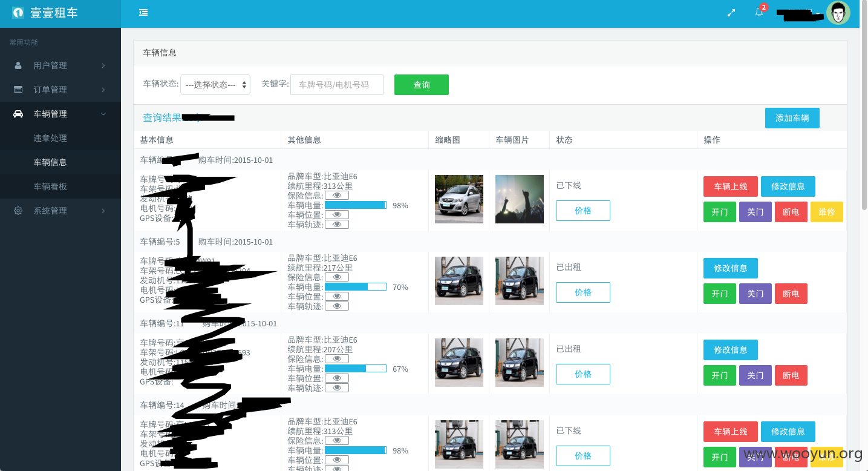The width and height of the screenshot is (868, 471).
Task: Click 价格 for vehicle 编号 11
Action: point(583,374)
